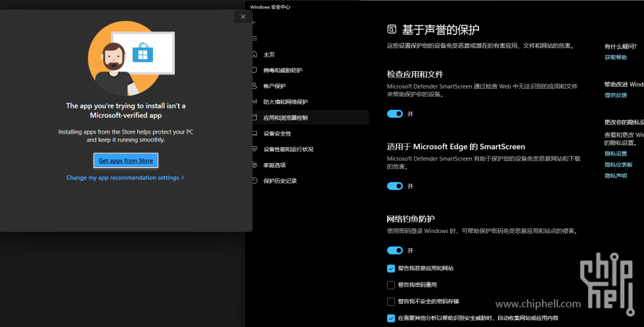Open Change my app recommendation settings link
Screen dimensions: 644x327
(x=126, y=178)
